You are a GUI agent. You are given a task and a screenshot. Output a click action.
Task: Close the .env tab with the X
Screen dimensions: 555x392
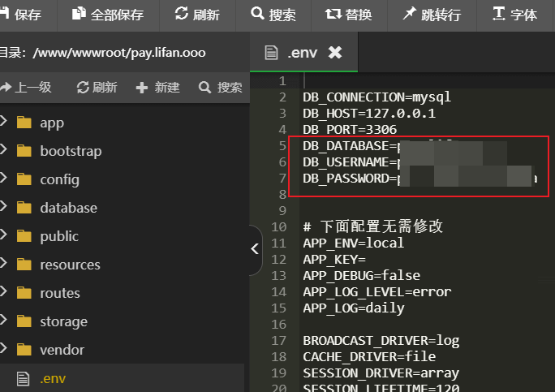point(335,53)
